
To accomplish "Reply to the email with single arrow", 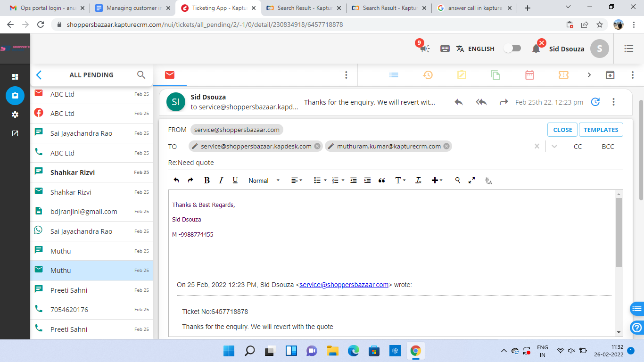I will [459, 102].
